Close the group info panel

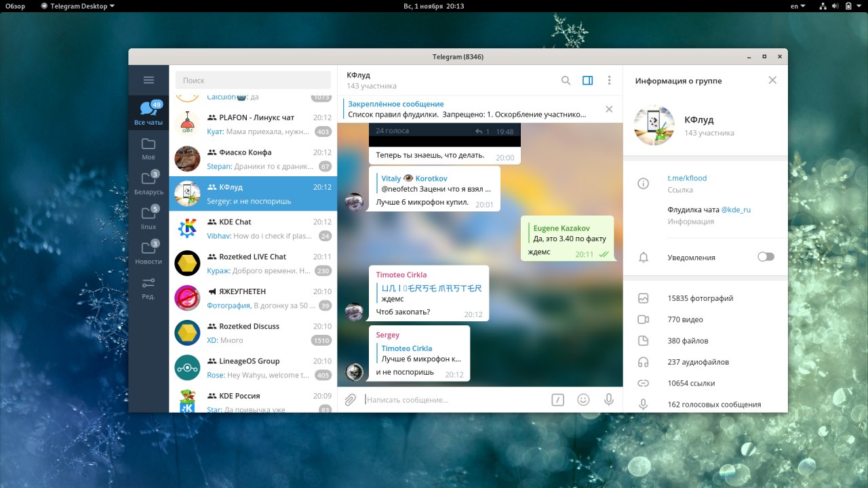click(x=772, y=80)
